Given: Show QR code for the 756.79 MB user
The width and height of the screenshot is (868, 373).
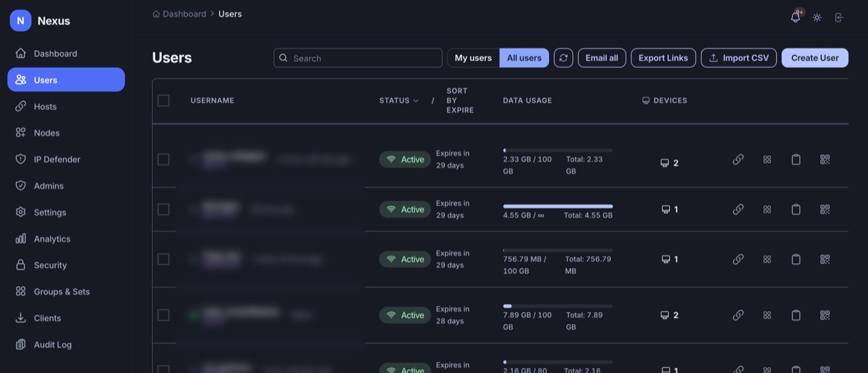Looking at the screenshot, I should pyautogui.click(x=825, y=259).
